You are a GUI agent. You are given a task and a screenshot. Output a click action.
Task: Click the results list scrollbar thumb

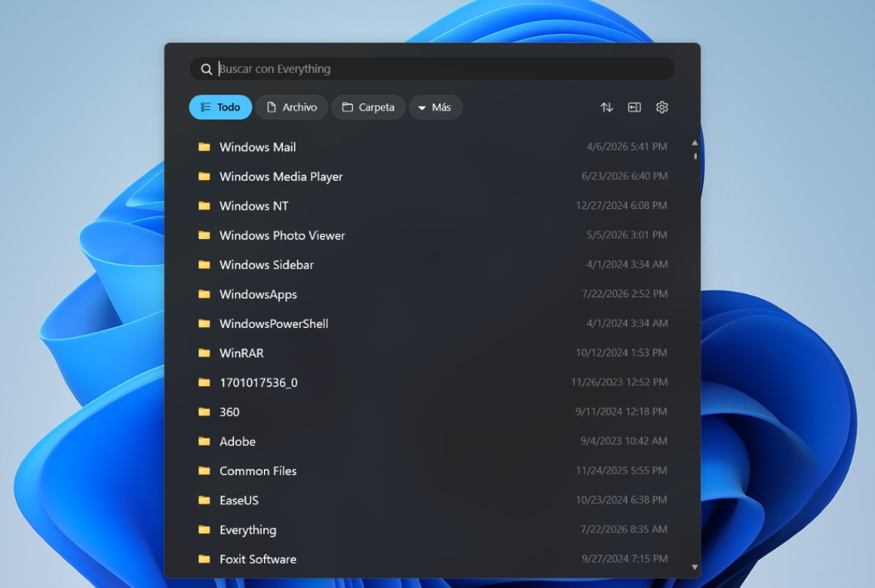point(695,156)
